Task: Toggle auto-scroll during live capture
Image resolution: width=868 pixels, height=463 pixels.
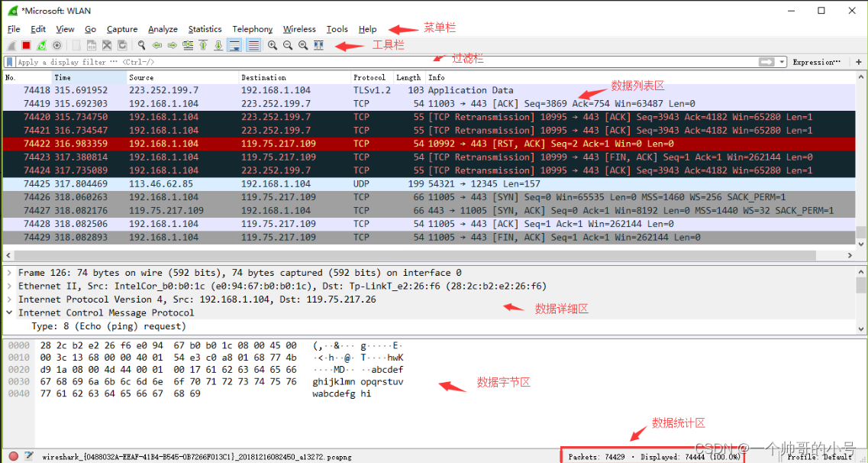Action: coord(235,44)
